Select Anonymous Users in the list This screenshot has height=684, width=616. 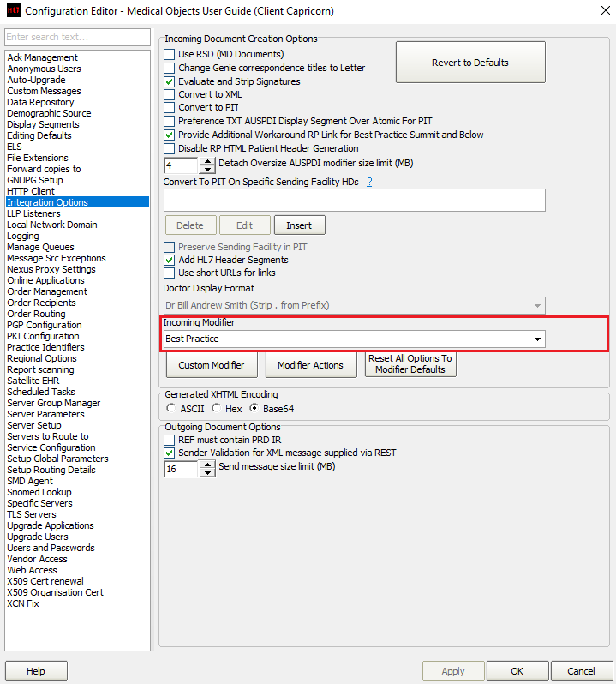point(44,69)
